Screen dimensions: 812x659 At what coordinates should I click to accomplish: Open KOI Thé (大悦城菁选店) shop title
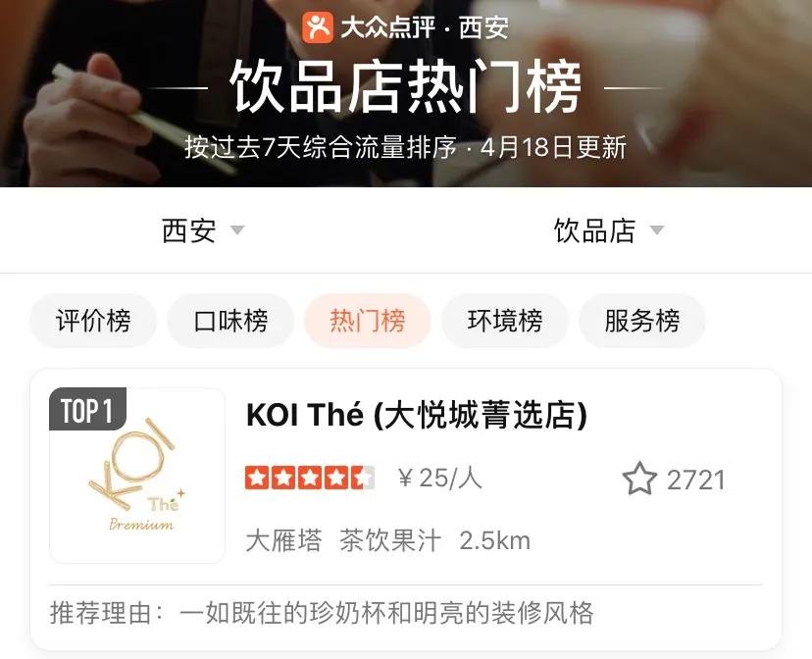point(417,415)
